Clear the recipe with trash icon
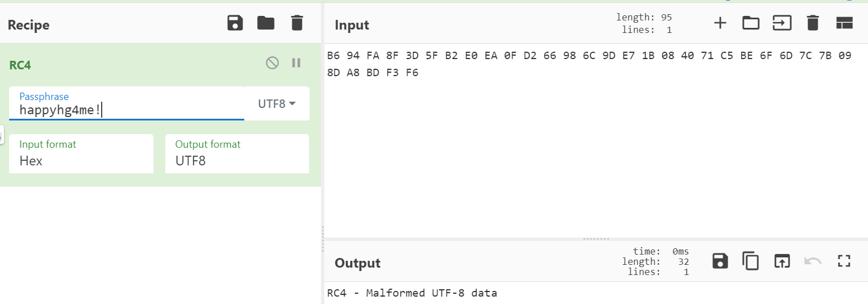Image resolution: width=868 pixels, height=304 pixels. 297,23
